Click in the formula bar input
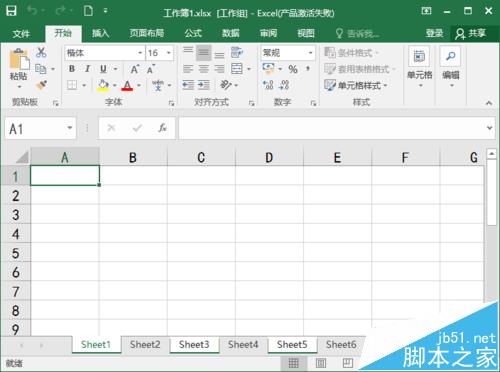 coord(332,128)
